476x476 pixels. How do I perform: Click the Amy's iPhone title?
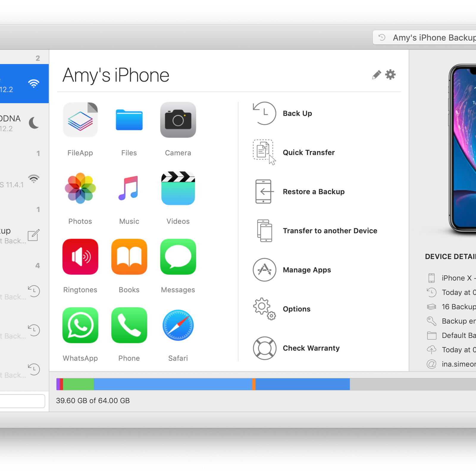pyautogui.click(x=116, y=75)
